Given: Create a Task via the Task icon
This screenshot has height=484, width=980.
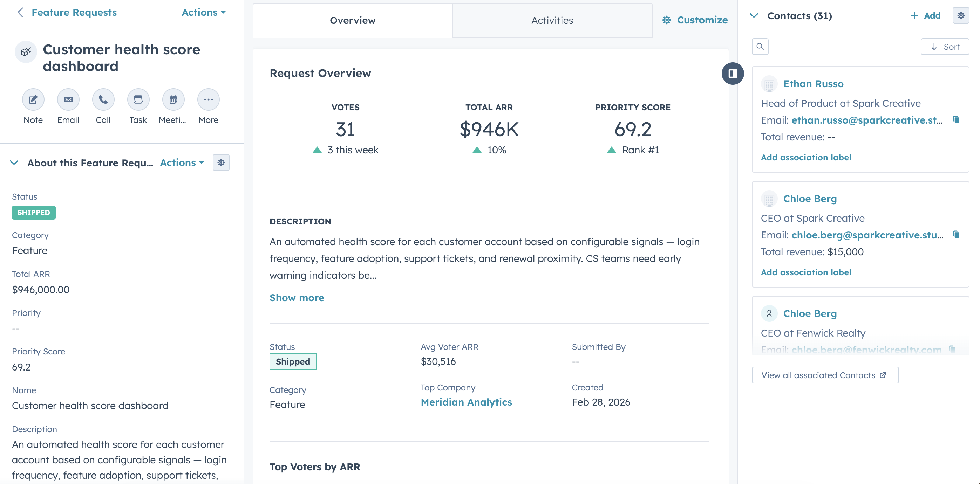Looking at the screenshot, I should (138, 99).
